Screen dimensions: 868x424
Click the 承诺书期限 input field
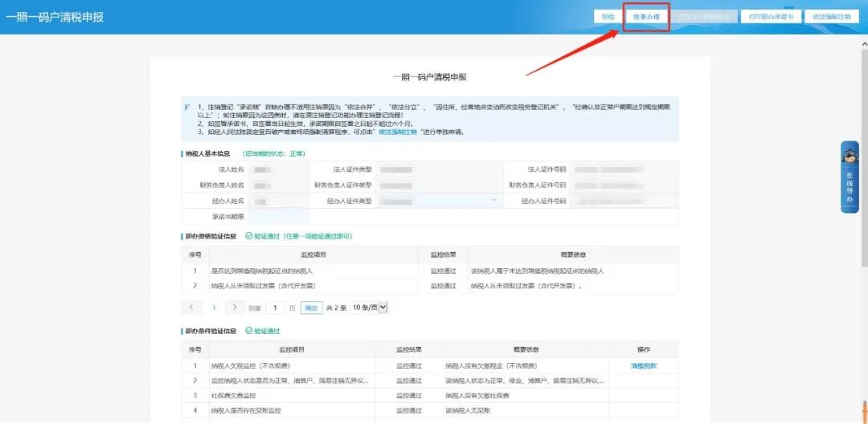[x=278, y=217]
